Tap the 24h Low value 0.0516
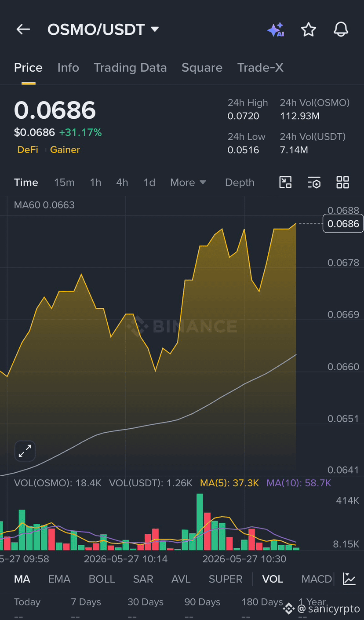 pyautogui.click(x=243, y=150)
